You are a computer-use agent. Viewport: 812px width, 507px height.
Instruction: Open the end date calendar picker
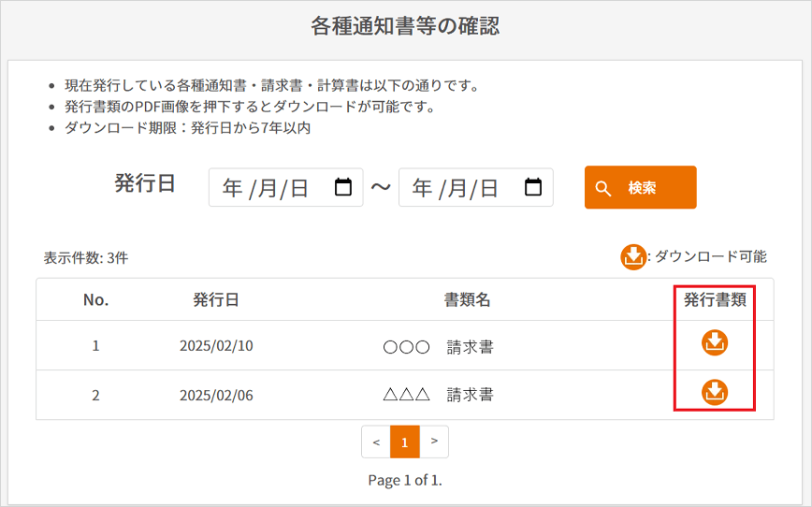pos(533,187)
